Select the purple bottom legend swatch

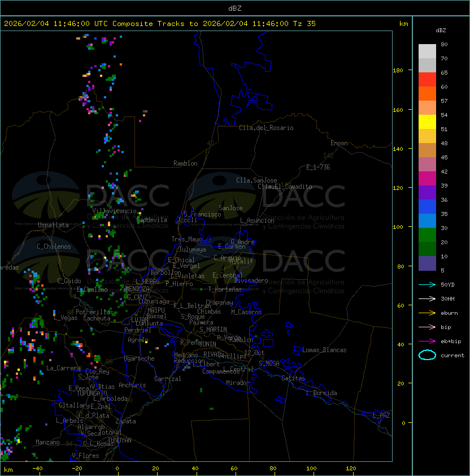(x=427, y=263)
